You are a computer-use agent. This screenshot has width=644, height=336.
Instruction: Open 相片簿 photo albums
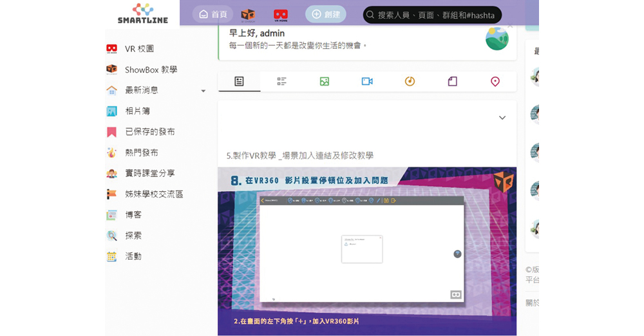(137, 111)
